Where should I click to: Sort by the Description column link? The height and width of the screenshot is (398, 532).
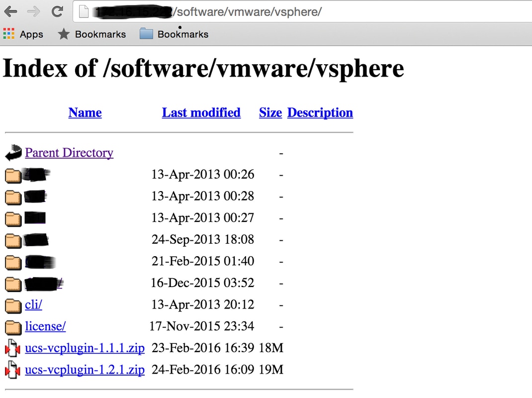click(320, 112)
